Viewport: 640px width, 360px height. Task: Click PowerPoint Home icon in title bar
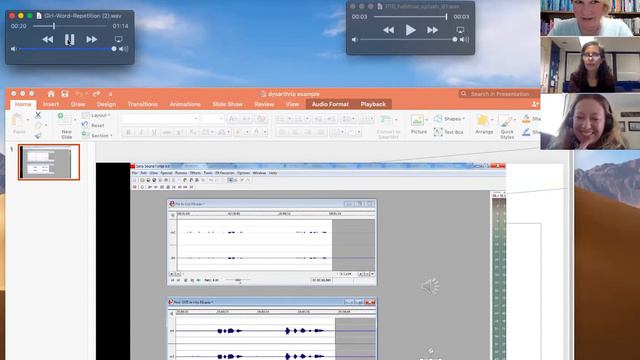pos(51,94)
